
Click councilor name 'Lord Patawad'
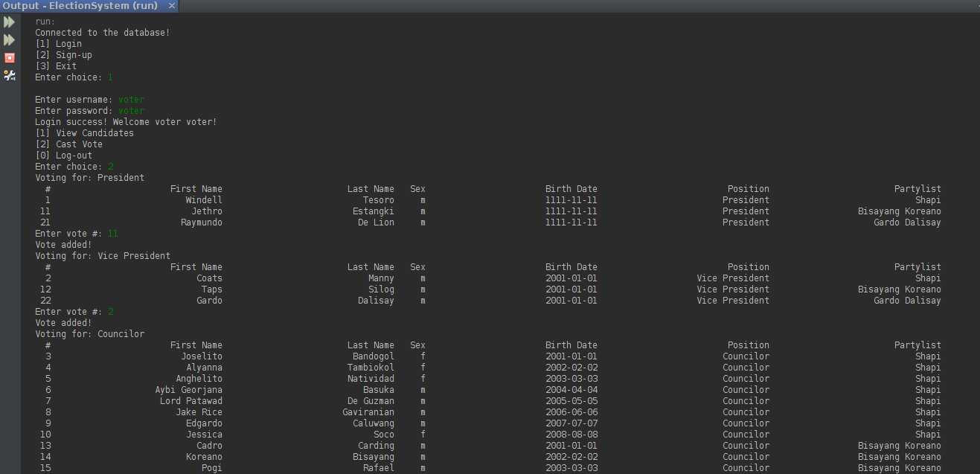click(x=190, y=401)
